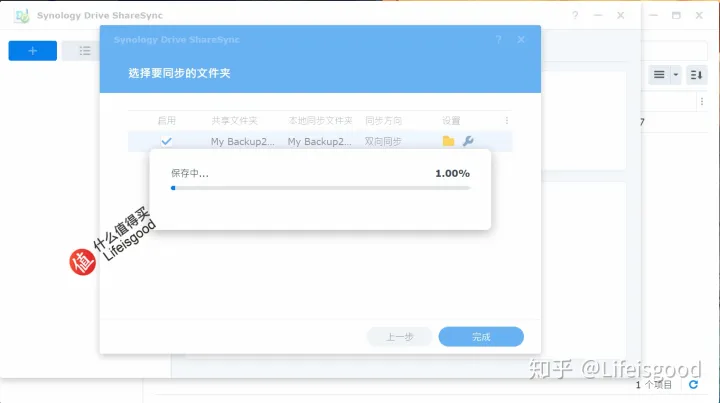720x403 pixels.
Task: Click the 上一步 back button
Action: tap(399, 337)
